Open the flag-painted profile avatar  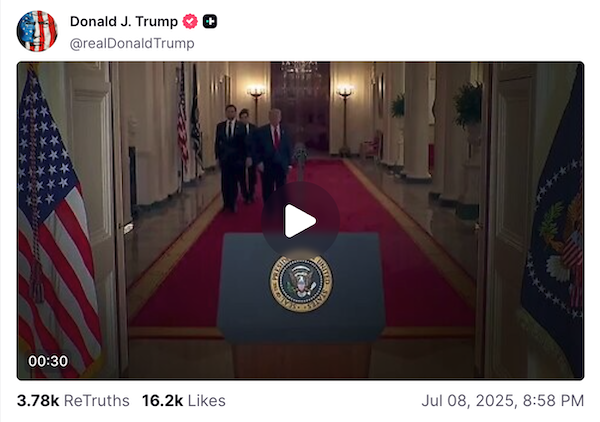[x=37, y=31]
